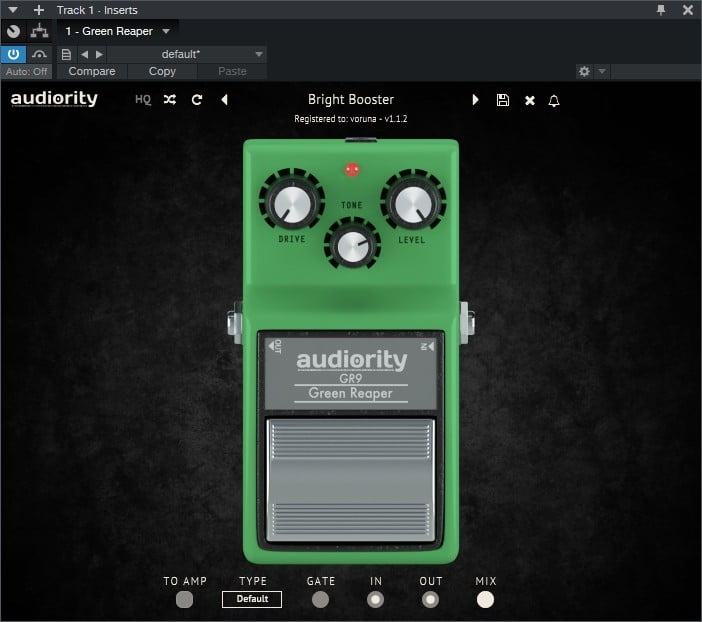Viewport: 702px width, 622px height.
Task: Open notifications bell icon
Action: [554, 100]
